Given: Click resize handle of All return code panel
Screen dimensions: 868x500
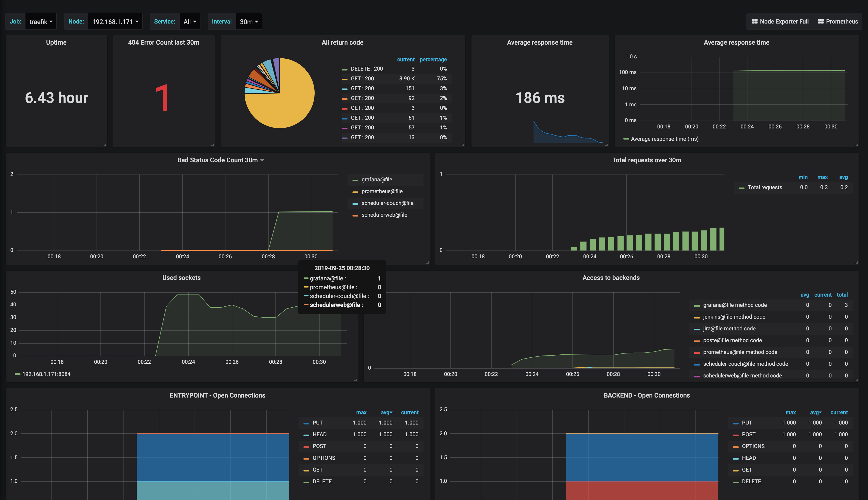Looking at the screenshot, I should point(463,145).
